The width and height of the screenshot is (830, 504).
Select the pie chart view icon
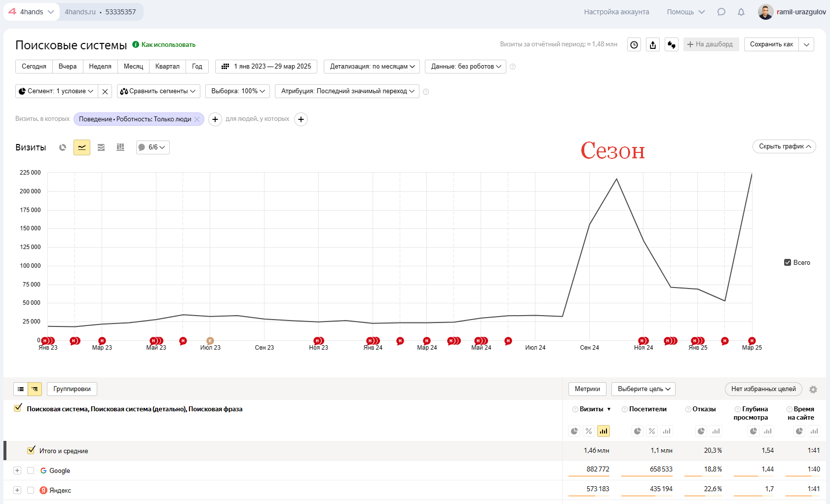[63, 147]
